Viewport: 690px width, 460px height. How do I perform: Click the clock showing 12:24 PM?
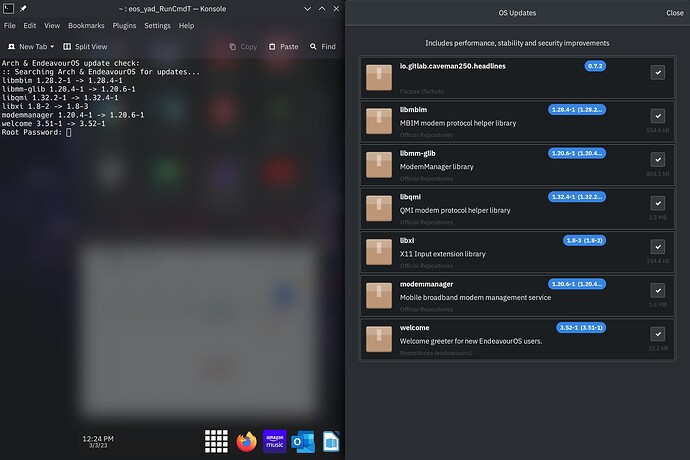[x=97, y=438]
